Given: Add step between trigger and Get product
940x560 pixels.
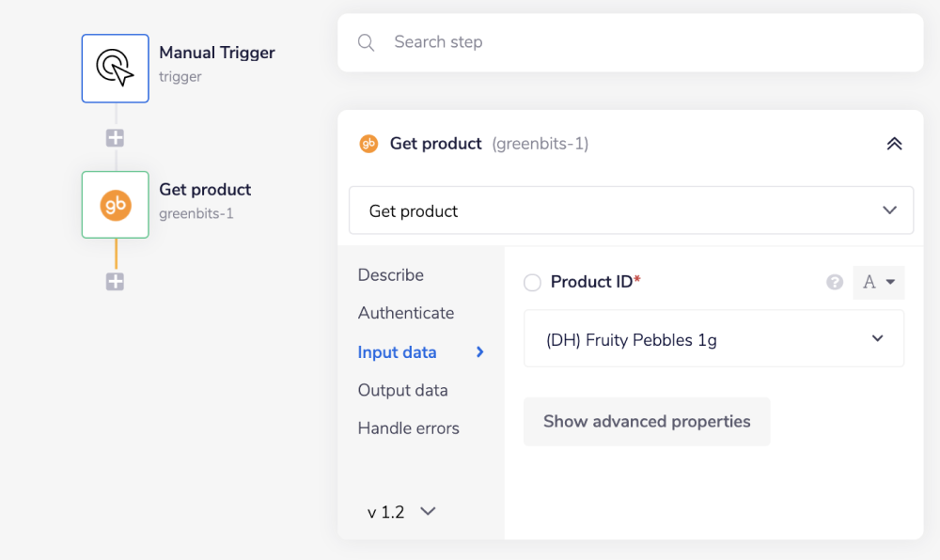Looking at the screenshot, I should click(x=115, y=138).
